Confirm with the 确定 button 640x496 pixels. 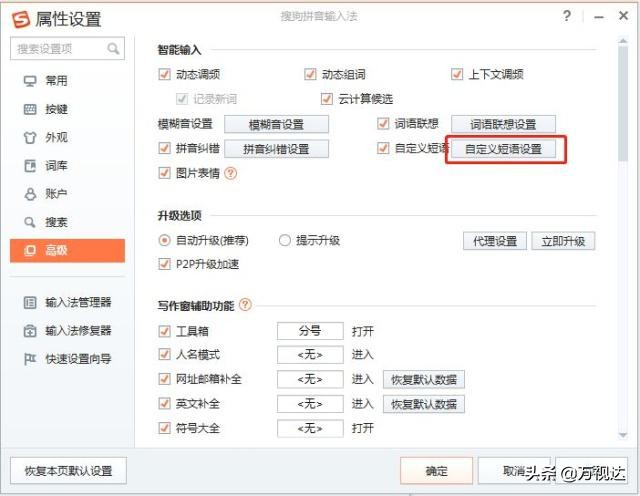click(436, 471)
